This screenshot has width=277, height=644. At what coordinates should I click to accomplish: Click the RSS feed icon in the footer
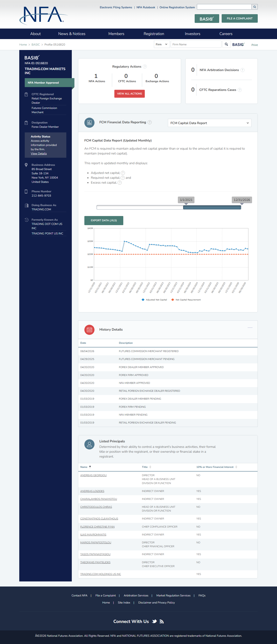pyautogui.click(x=162, y=622)
